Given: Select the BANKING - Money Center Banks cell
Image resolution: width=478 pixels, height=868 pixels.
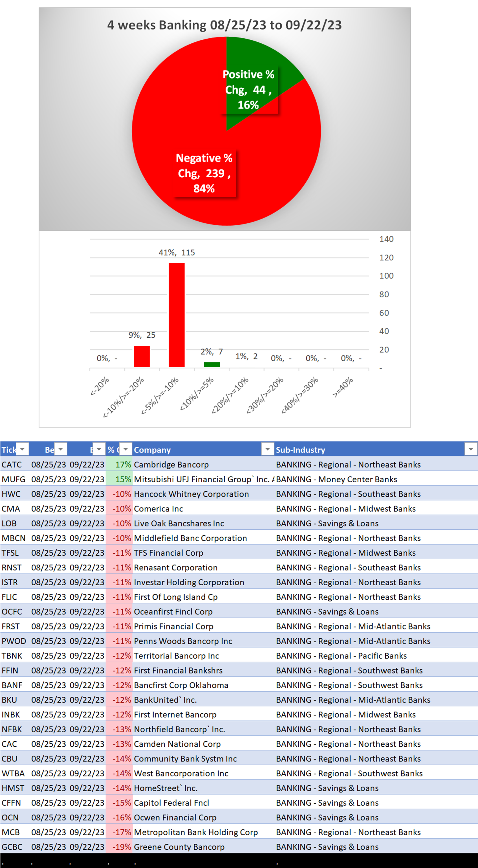Looking at the screenshot, I should pyautogui.click(x=337, y=479).
